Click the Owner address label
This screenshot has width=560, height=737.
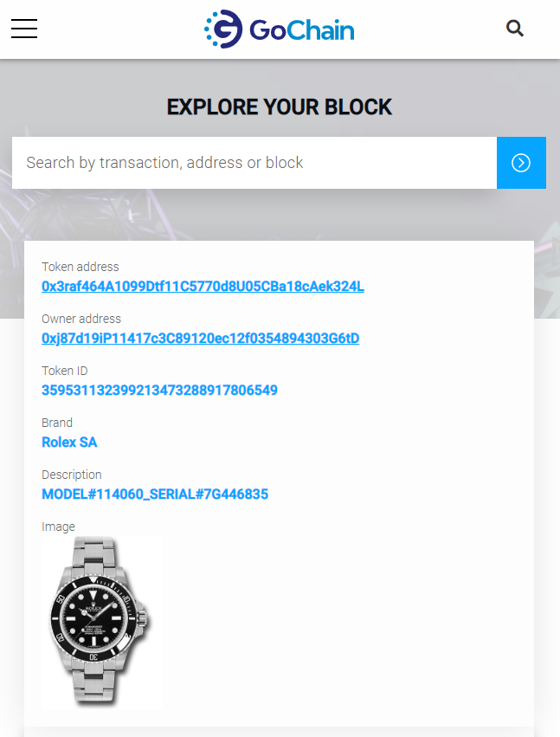pos(81,319)
